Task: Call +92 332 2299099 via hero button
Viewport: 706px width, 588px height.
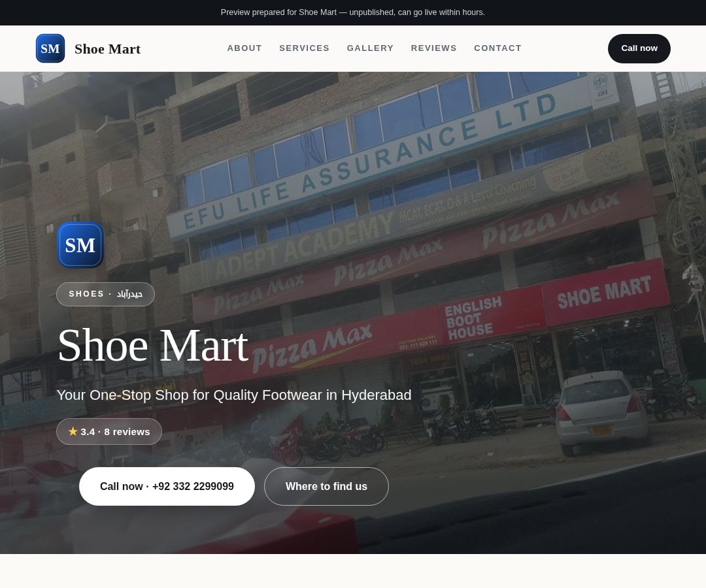Action: [x=167, y=486]
